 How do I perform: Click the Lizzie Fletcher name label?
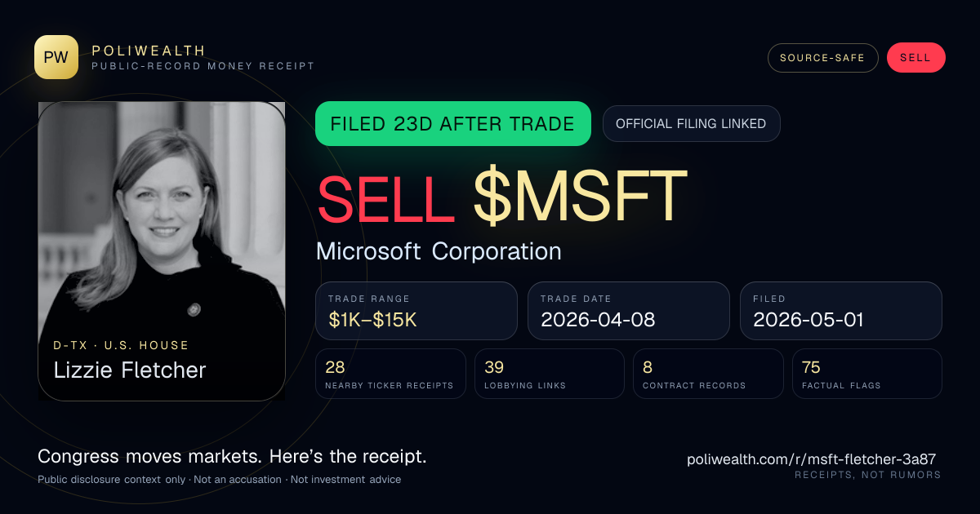pos(130,370)
